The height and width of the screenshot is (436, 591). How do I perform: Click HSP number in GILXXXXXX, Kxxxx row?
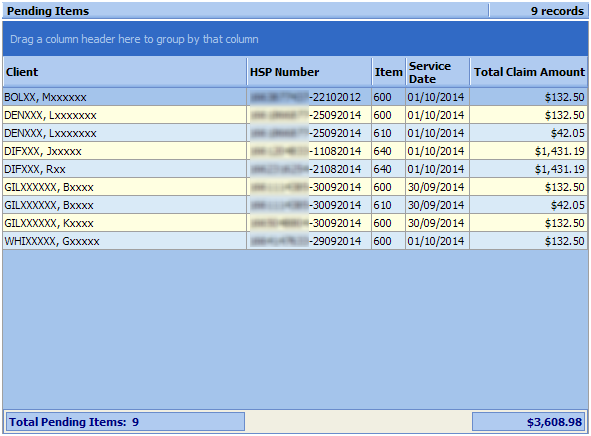point(309,223)
